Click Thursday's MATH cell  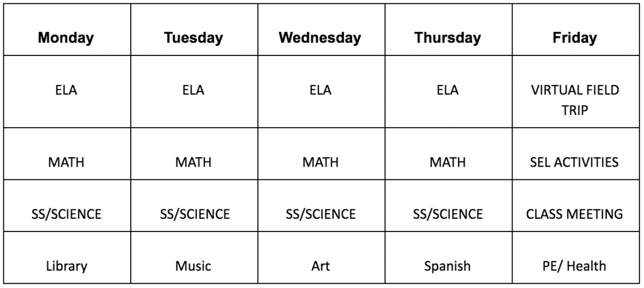(448, 153)
